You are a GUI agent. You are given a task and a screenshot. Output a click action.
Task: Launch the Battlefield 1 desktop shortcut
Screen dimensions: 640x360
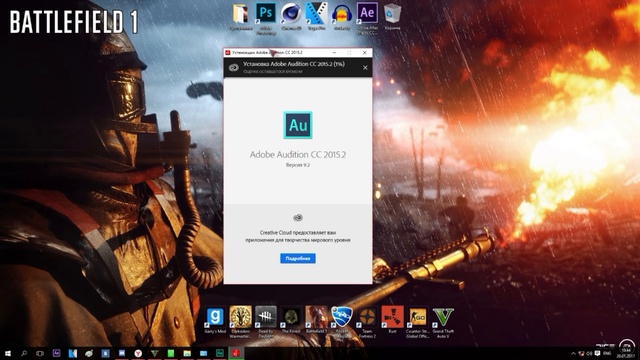316,320
